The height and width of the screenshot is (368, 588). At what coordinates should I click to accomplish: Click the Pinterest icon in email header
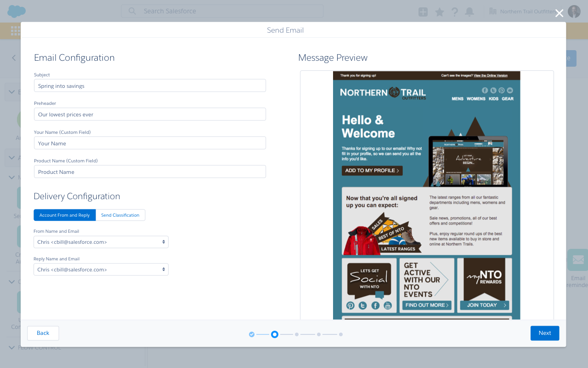(502, 91)
